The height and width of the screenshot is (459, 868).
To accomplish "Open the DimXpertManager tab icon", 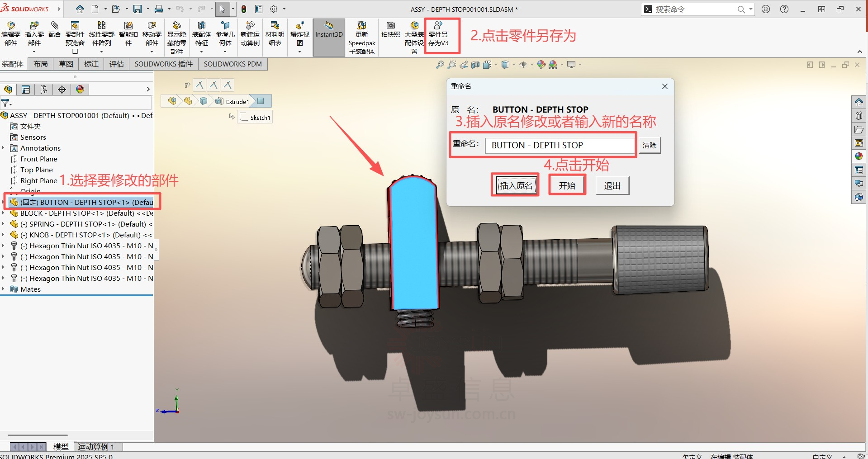I will point(62,89).
